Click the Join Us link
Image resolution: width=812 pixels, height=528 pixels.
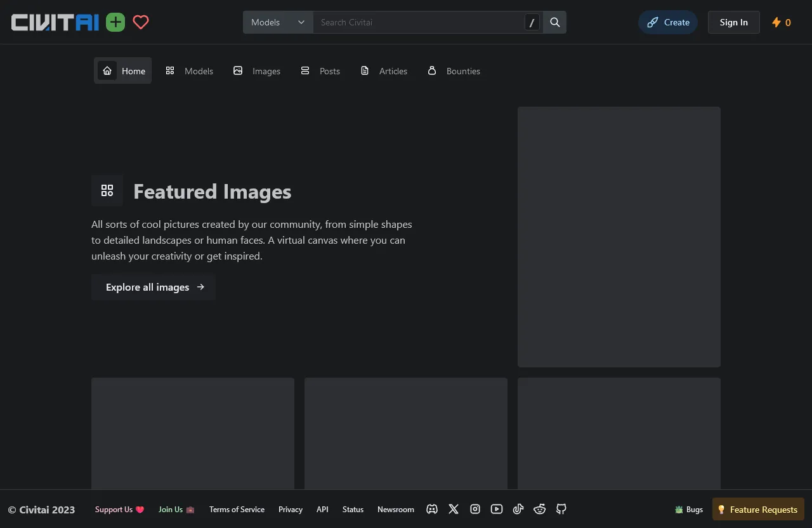click(176, 509)
